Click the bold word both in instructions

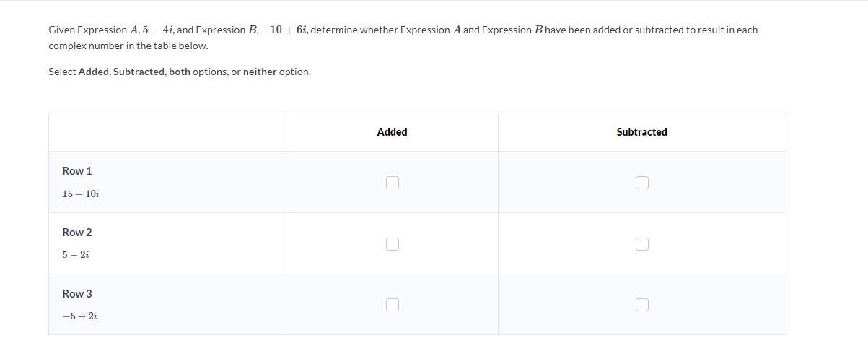(180, 72)
